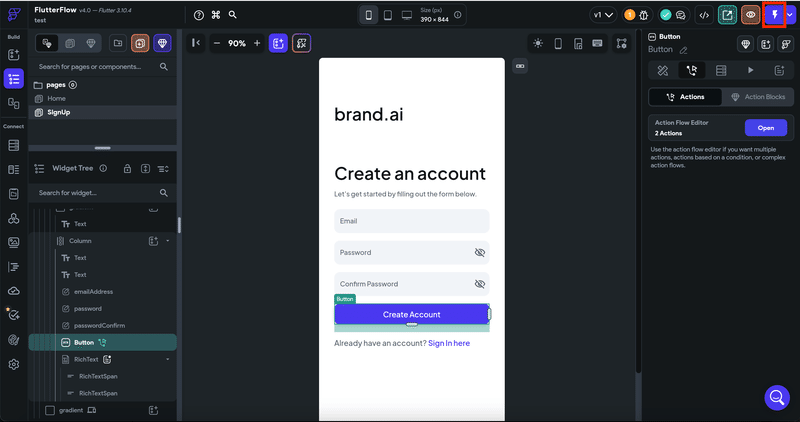
Task: Select the SignUp page
Action: (103, 112)
